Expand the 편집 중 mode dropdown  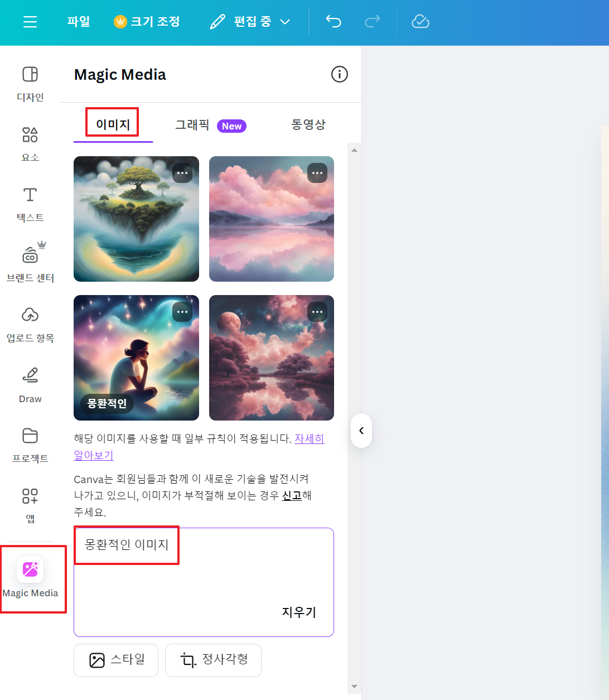250,22
